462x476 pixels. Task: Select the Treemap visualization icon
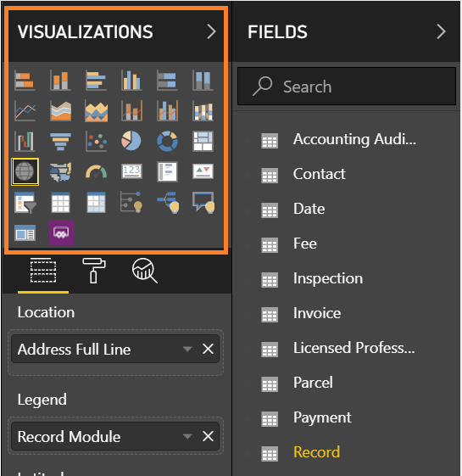click(x=203, y=141)
